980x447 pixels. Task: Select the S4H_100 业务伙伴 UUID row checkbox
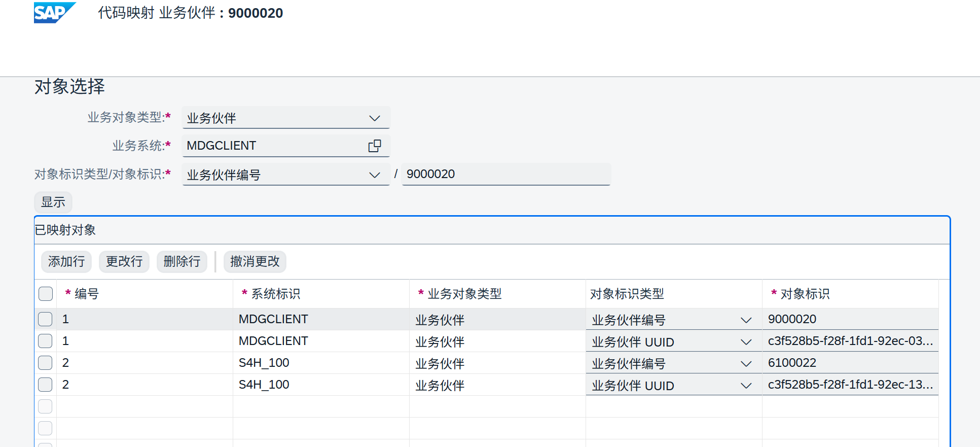click(x=45, y=385)
